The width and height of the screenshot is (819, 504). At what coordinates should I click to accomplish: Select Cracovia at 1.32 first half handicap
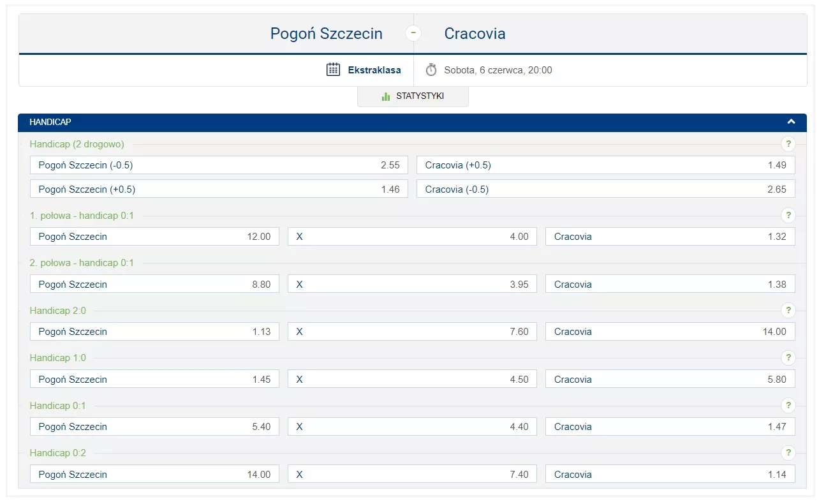click(x=670, y=237)
